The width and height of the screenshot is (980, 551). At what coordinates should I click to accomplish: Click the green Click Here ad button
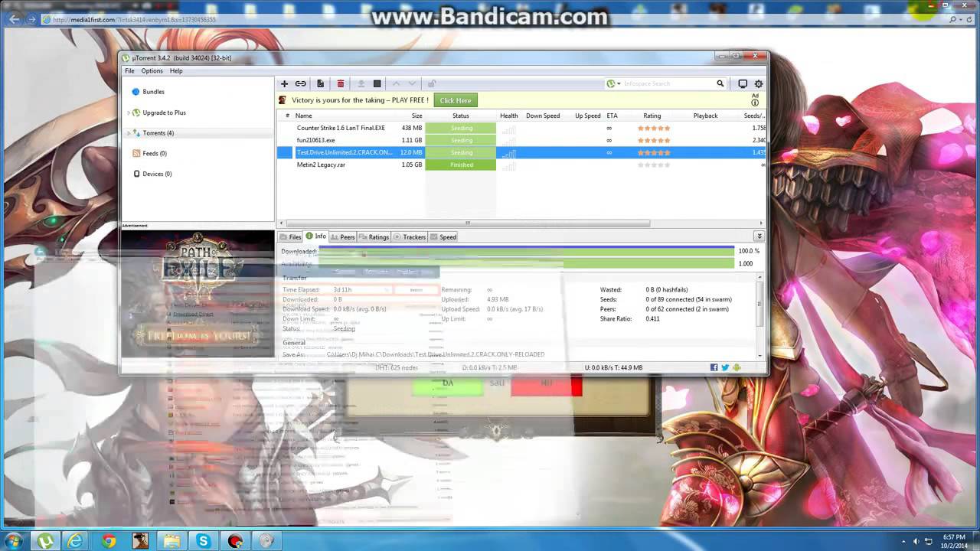[x=456, y=100]
